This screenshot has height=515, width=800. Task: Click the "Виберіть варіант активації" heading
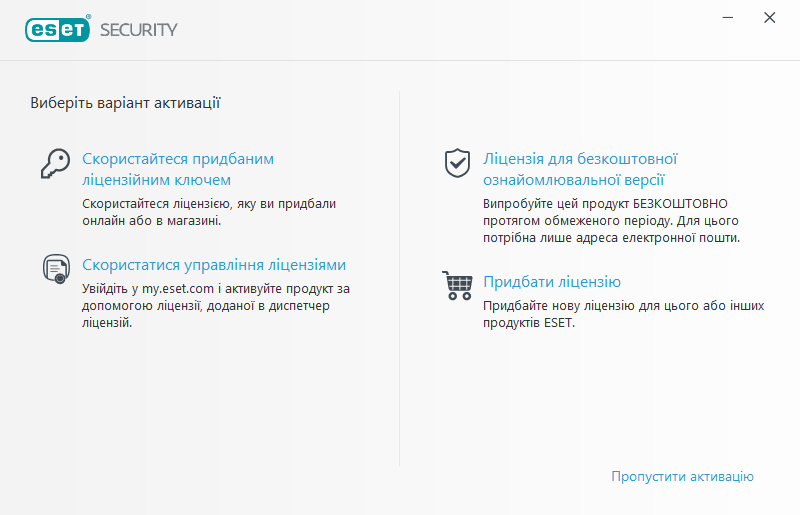tap(125, 102)
